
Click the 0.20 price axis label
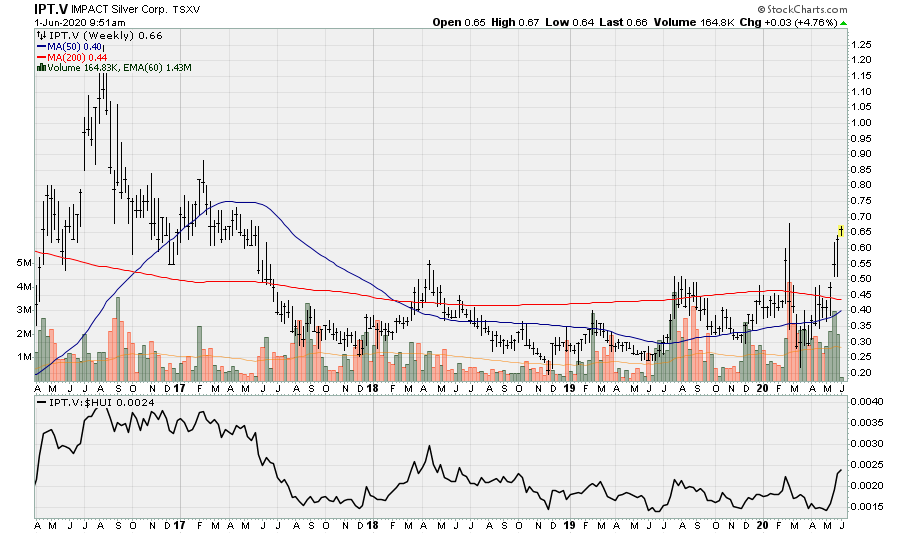(862, 373)
